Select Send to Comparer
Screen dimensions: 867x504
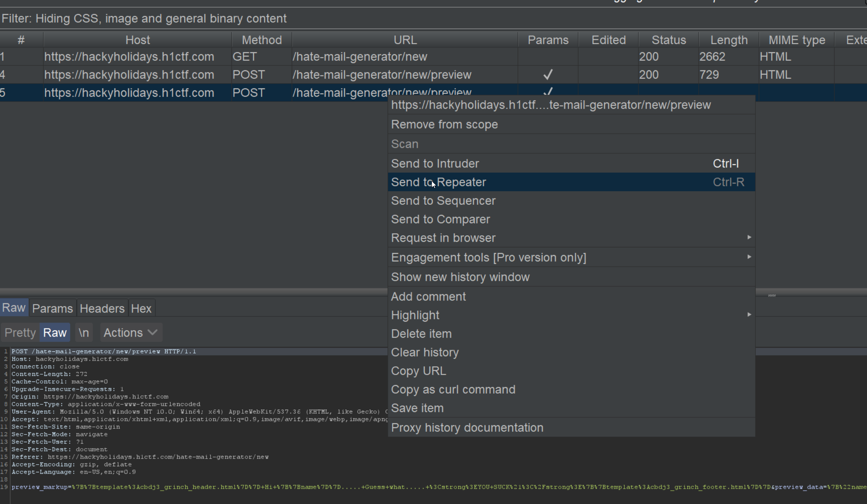click(x=440, y=219)
